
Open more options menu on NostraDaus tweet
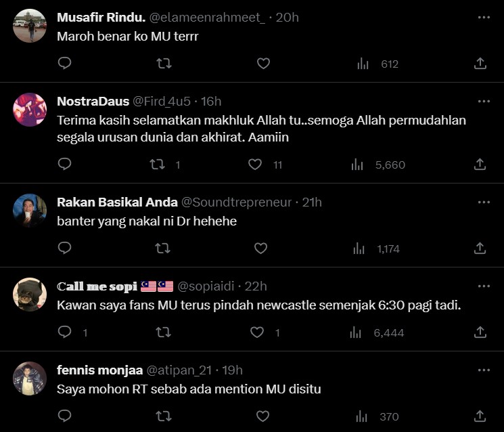(484, 102)
